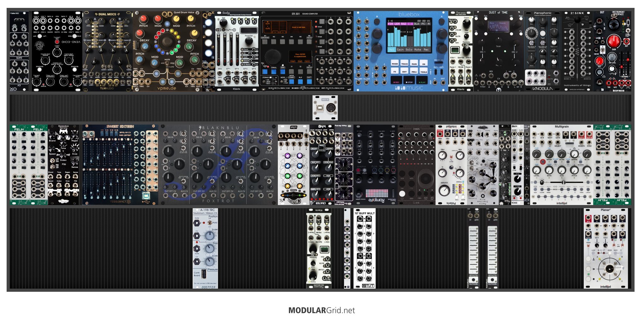Select the Solo tab on bluebox screen
Viewport: 644px width, 317px height.
[x=409, y=50]
